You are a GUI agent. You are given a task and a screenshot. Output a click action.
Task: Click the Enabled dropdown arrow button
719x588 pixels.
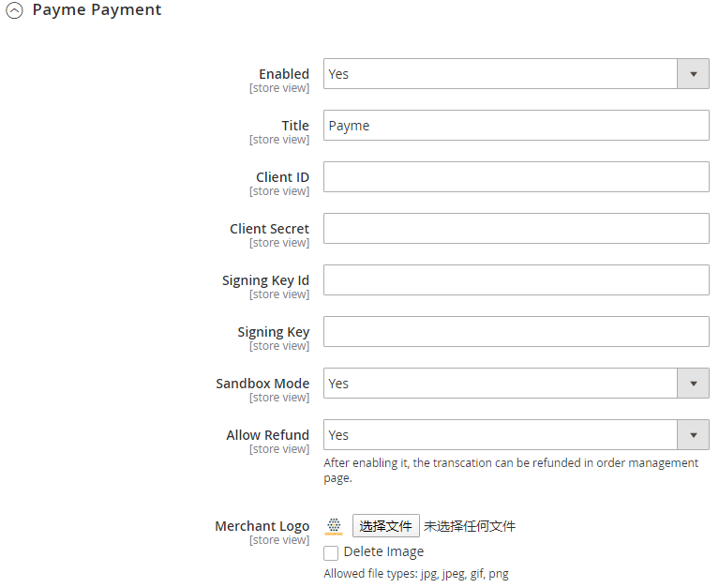click(x=693, y=74)
